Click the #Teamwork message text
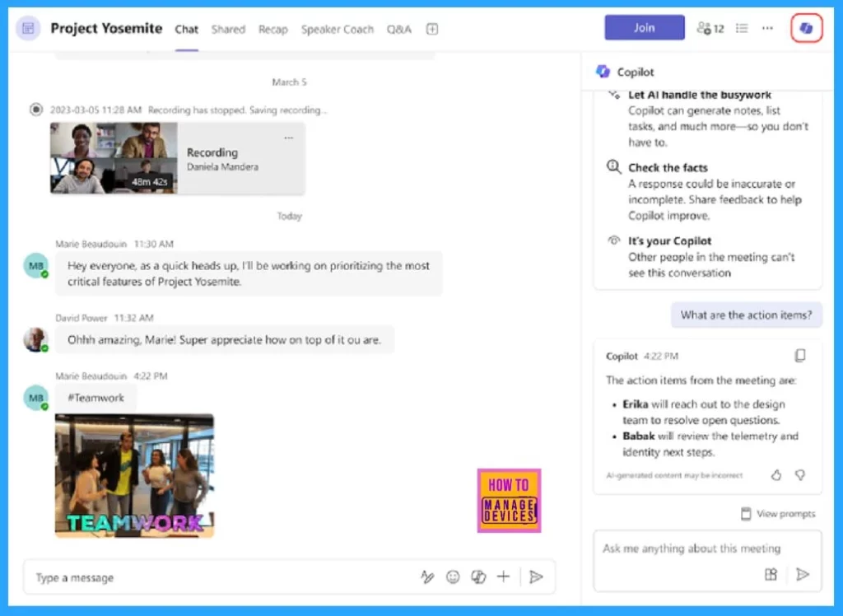 (95, 398)
